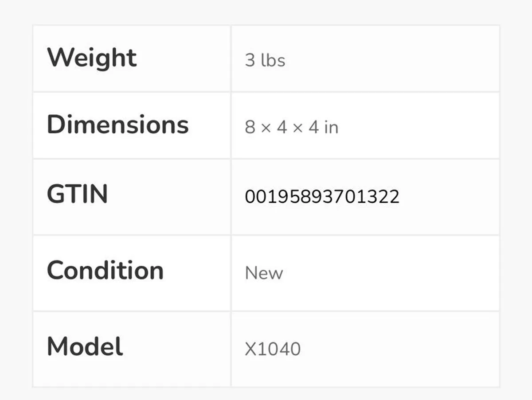Click the second × symbol in Dimensions
532x400 pixels.
(297, 128)
